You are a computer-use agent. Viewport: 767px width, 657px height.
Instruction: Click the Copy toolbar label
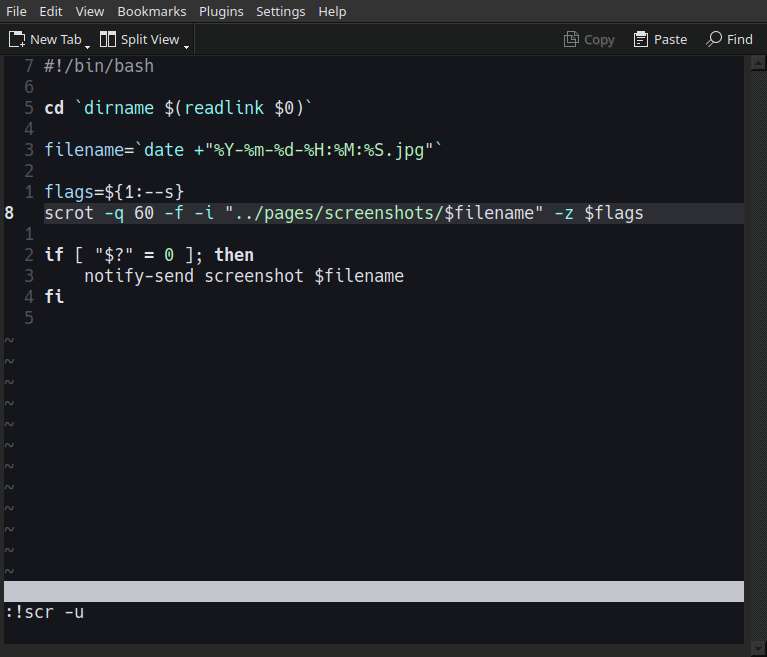599,40
